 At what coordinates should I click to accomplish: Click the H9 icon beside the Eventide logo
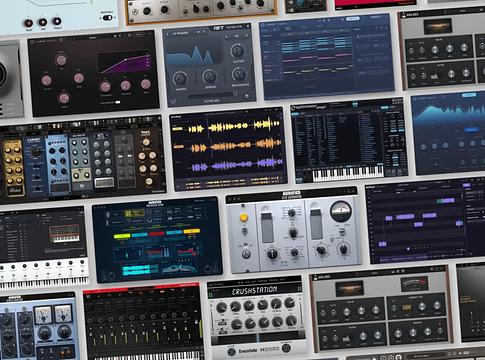(x=269, y=350)
